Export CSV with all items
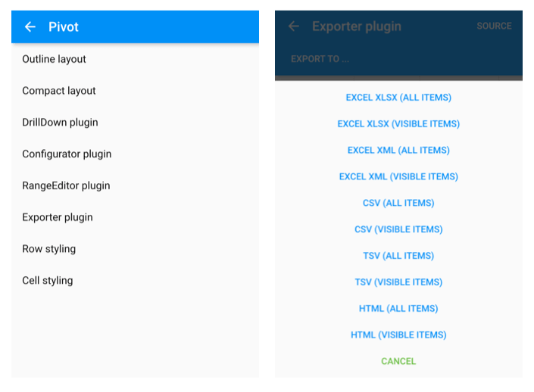 (398, 203)
